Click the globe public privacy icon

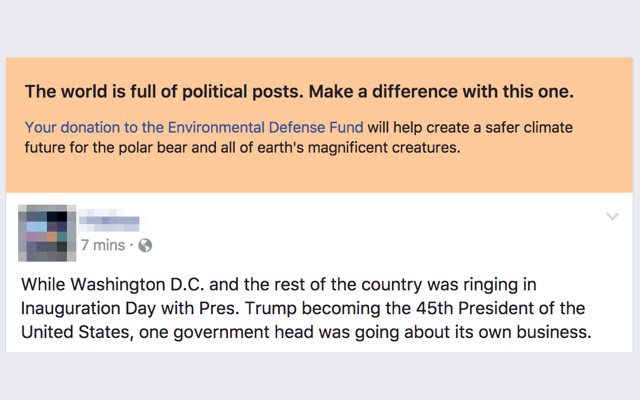click(x=145, y=245)
